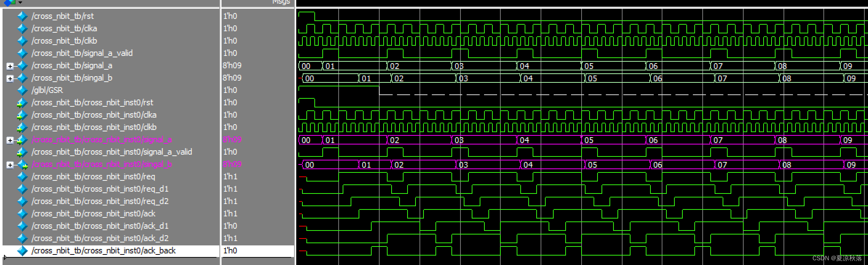This screenshot has height=265, width=868.
Task: Click the icon for /cross_nbit_tb/signal_a bus
Action: click(22, 65)
